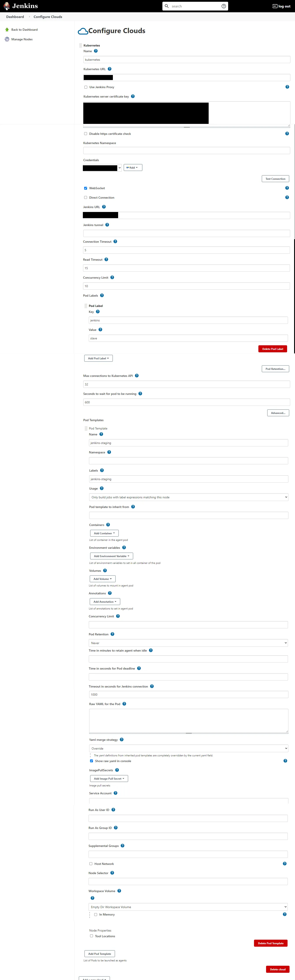Enable Tool Locations node property
The image size is (295, 980).
pos(91,936)
